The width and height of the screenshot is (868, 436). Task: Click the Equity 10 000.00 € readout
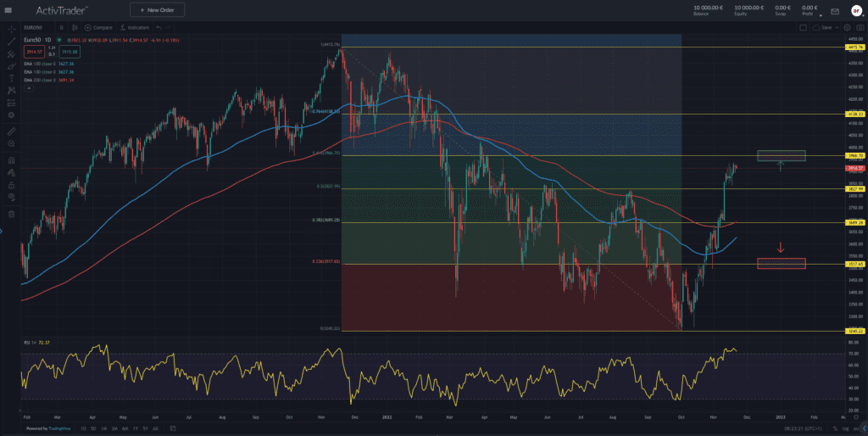coord(748,10)
